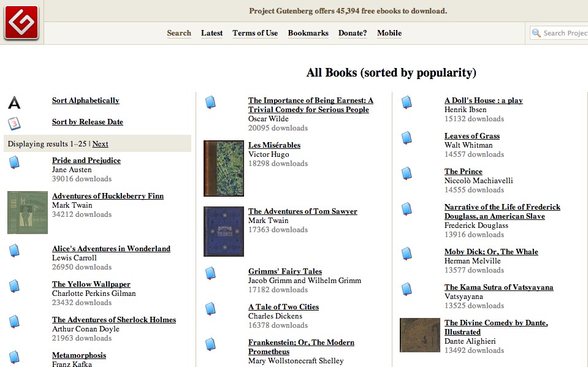Go to Bookmarks in the navigation bar
588x367 pixels.
[x=308, y=33]
